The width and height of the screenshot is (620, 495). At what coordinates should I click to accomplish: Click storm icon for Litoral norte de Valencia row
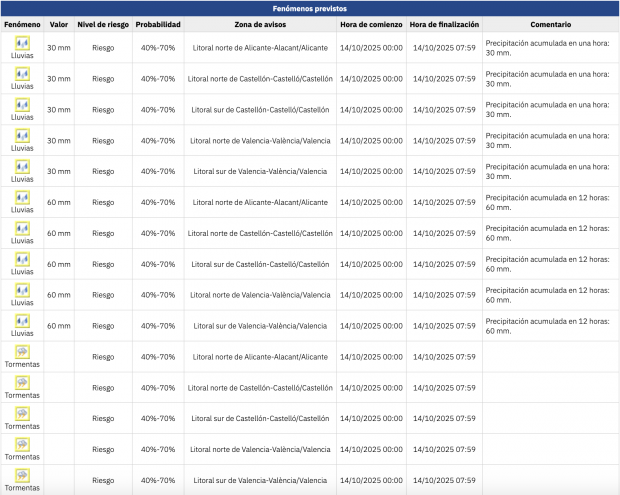click(x=22, y=445)
